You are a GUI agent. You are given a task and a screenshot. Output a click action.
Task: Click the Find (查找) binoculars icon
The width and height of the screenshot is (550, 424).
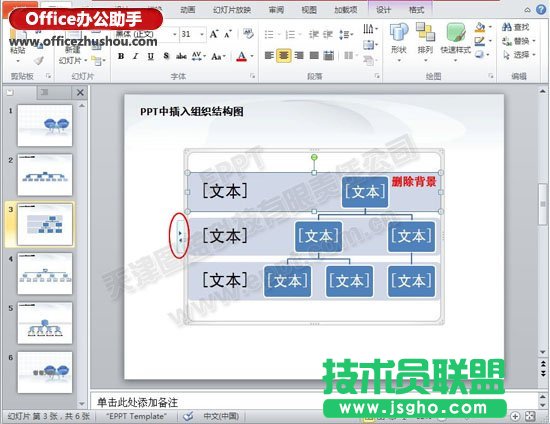(507, 27)
